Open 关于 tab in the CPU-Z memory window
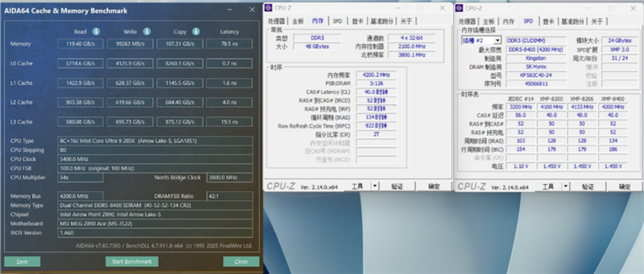The image size is (644, 274). [x=406, y=21]
